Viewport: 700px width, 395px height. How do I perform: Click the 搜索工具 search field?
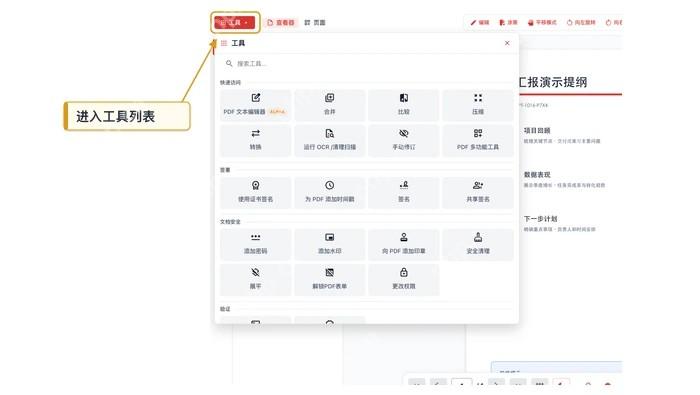[x=366, y=63]
